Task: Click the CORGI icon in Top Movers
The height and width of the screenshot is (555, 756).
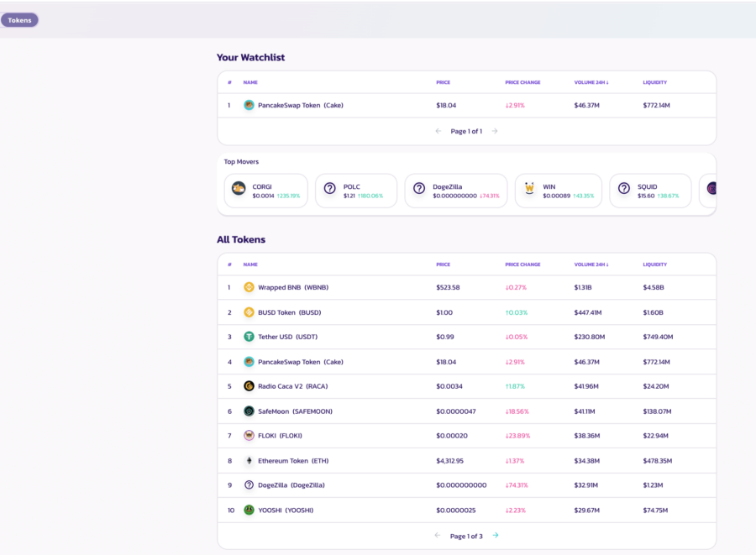Action: 239,188
